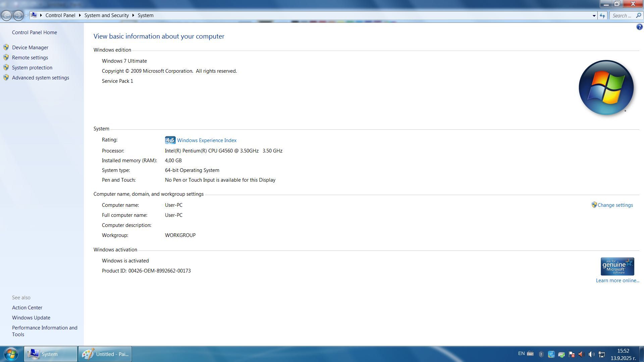Click the Search Control Panel field

(x=626, y=16)
